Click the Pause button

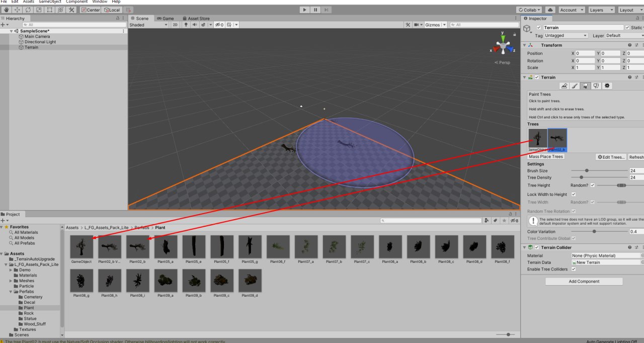coord(316,10)
